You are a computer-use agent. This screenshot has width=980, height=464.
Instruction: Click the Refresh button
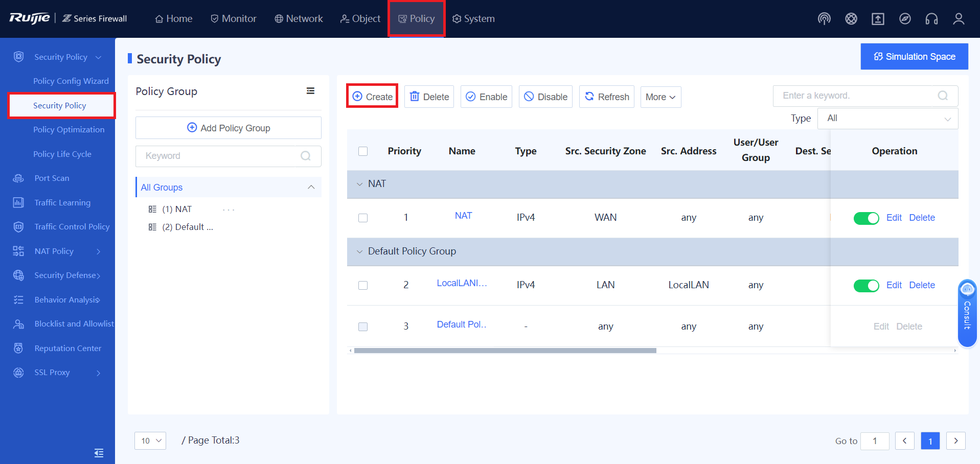click(607, 97)
